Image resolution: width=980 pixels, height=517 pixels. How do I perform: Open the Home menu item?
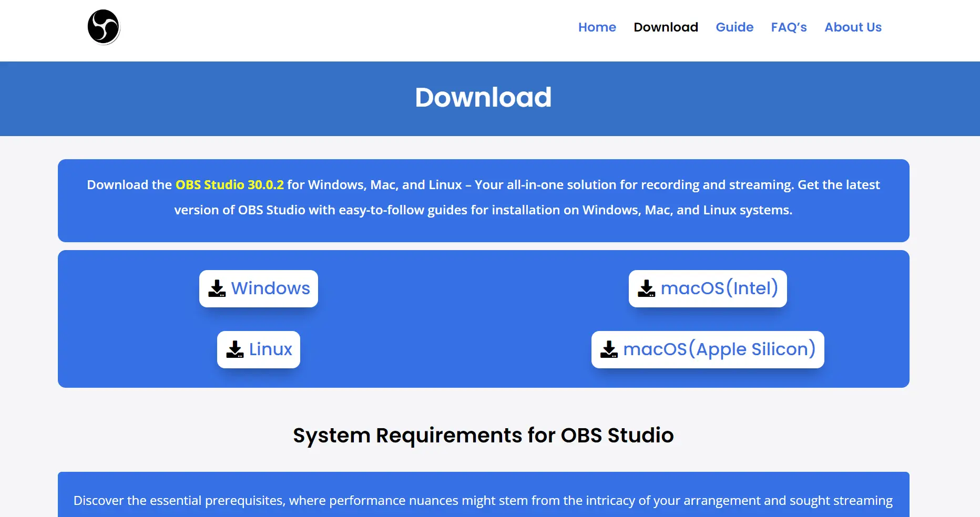(597, 27)
